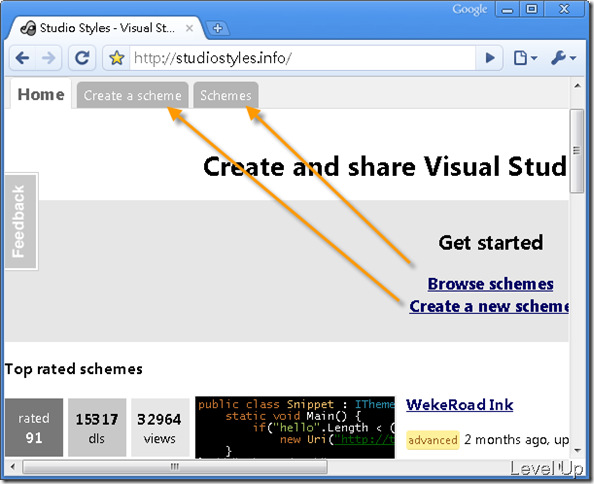Go back with the browser back arrow
This screenshot has width=594, height=484.
pos(22,58)
